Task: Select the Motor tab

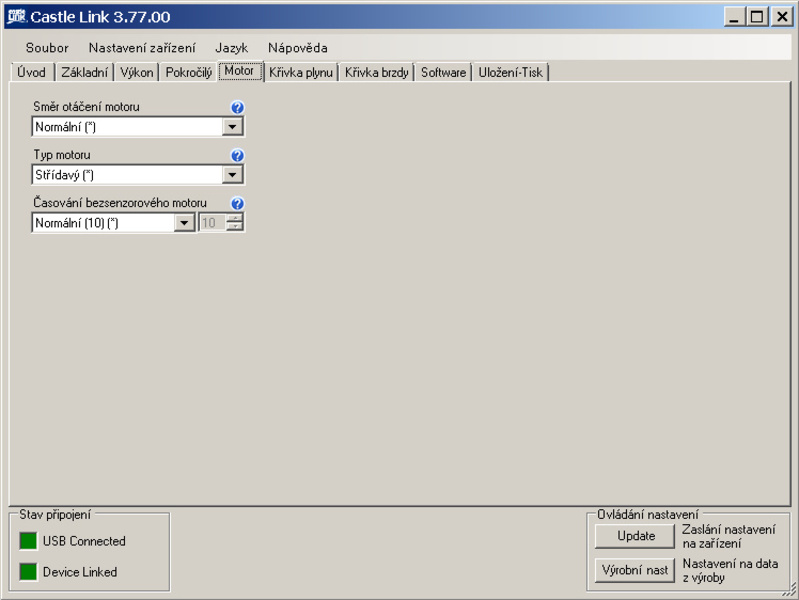Action: [239, 71]
